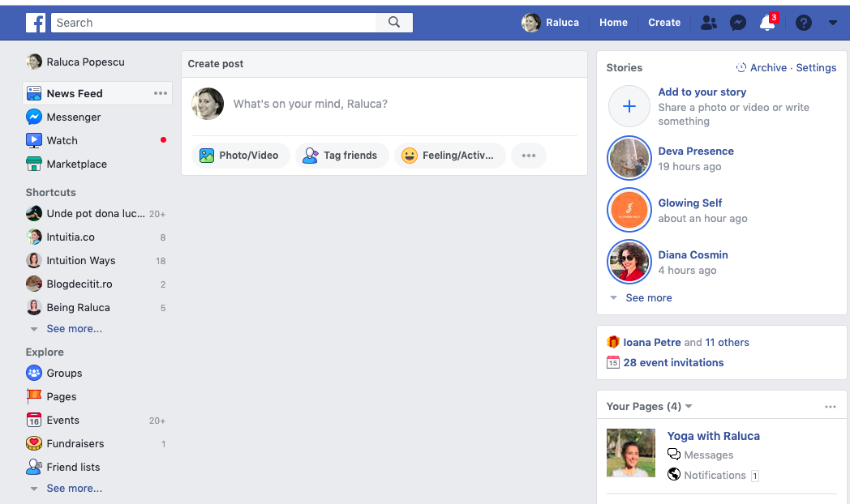View the Glowing Self story thumbnail
850x504 pixels.
click(x=629, y=210)
